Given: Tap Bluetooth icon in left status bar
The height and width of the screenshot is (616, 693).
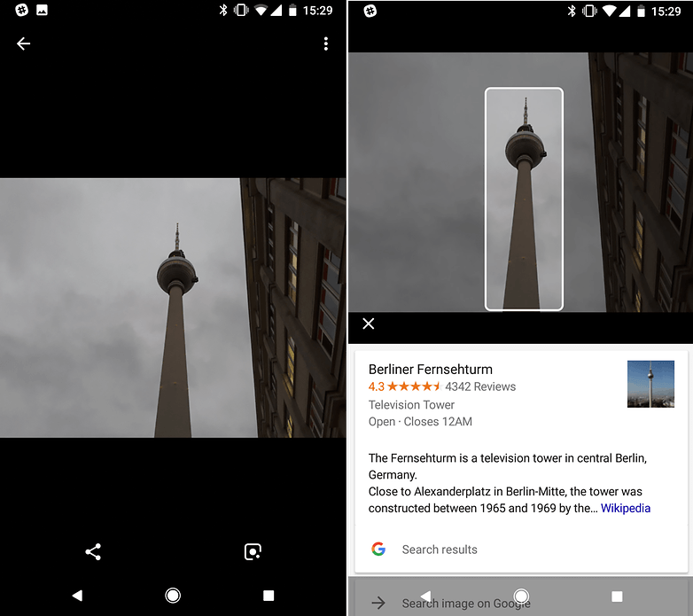Looking at the screenshot, I should coord(223,10).
